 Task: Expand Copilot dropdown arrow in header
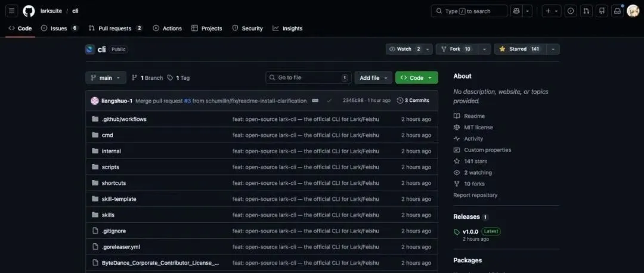tap(528, 11)
